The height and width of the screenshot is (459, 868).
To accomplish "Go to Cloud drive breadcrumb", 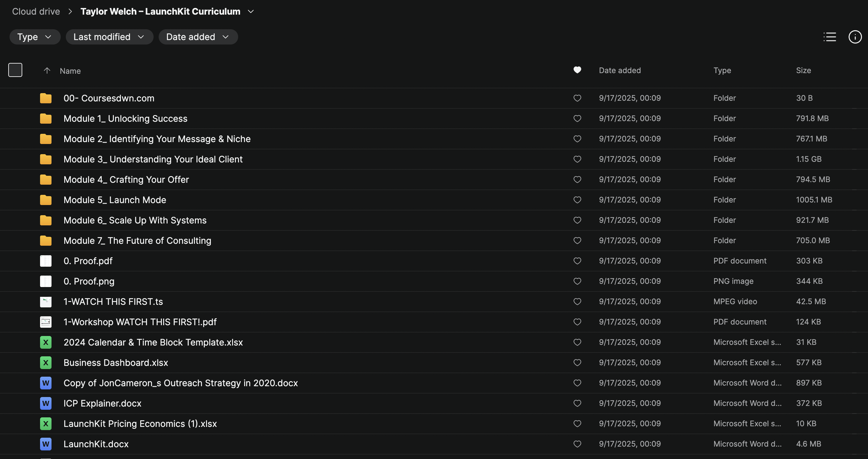I will click(x=36, y=11).
